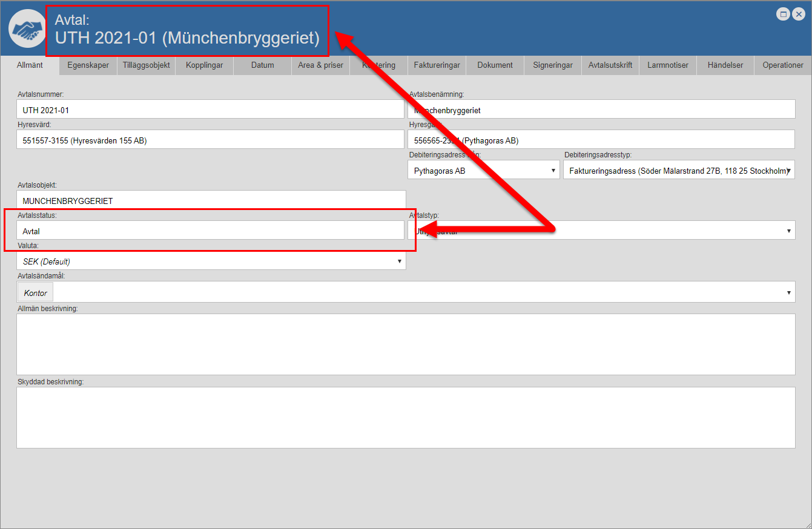Open the Egenskaper tab
This screenshot has height=529, width=812.
point(88,65)
